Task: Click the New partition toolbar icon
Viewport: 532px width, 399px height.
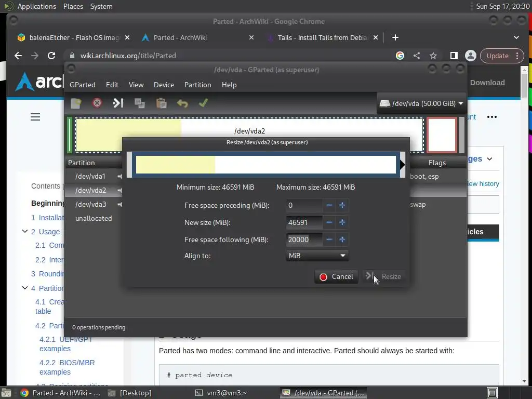Action: tap(76, 103)
